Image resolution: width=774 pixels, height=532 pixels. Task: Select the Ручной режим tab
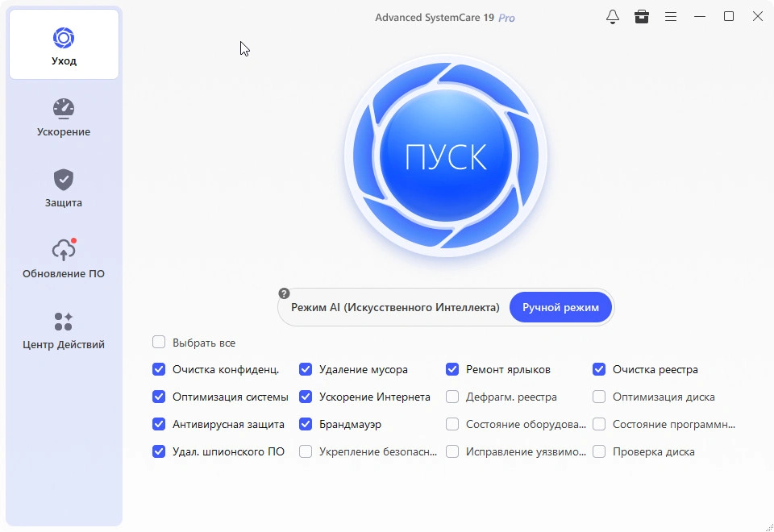pyautogui.click(x=560, y=308)
